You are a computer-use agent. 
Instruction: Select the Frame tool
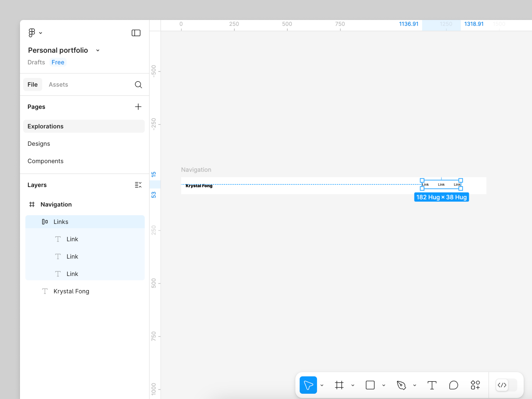pos(339,385)
